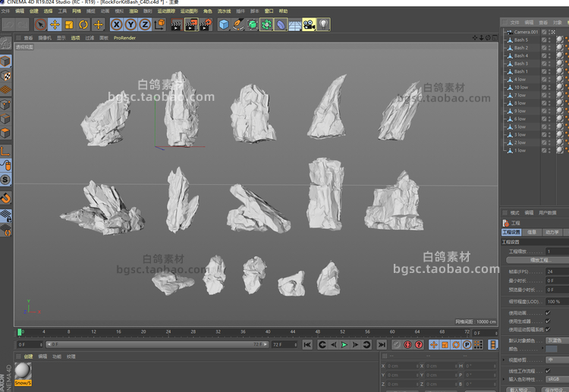The height and width of the screenshot is (392, 569).
Task: Click the FPS value field
Action: tap(558, 271)
